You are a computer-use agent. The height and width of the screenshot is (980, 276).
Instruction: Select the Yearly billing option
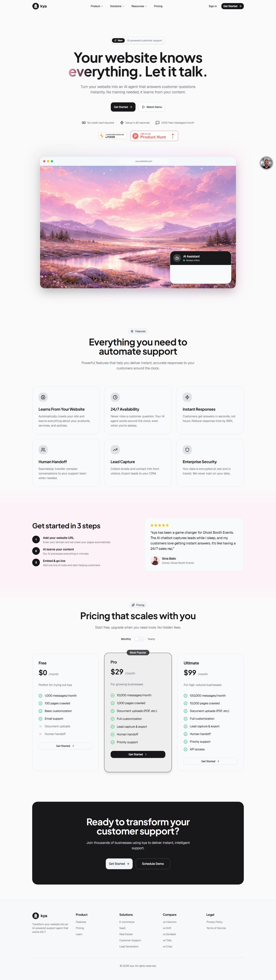[x=151, y=639]
